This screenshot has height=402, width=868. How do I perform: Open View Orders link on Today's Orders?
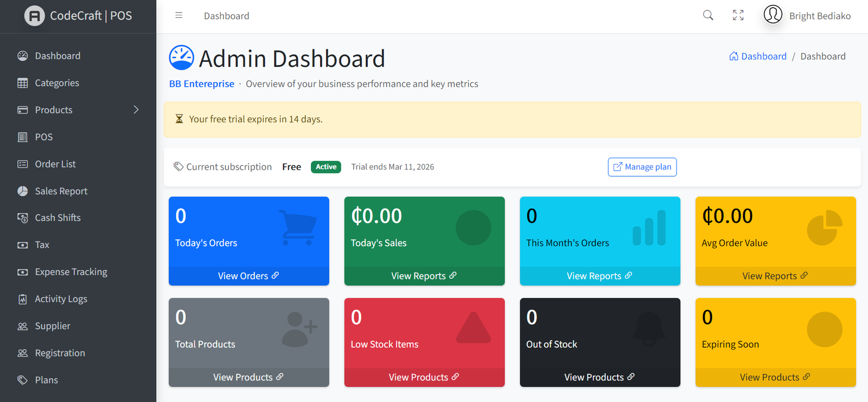pyautogui.click(x=248, y=276)
